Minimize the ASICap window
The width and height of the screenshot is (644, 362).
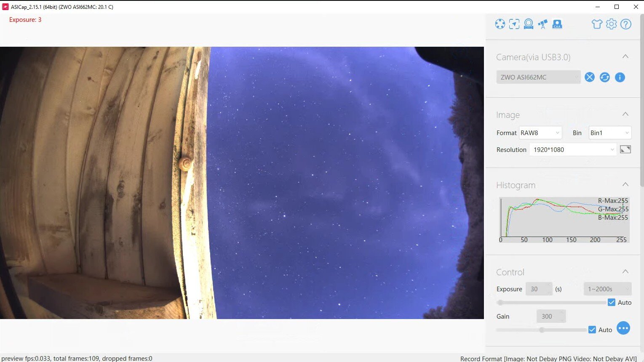(x=598, y=7)
